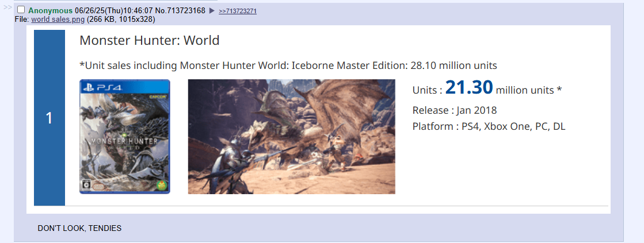Click the file size info (266 KB, 1015x328)
This screenshot has height=243, width=644.
pos(121,20)
